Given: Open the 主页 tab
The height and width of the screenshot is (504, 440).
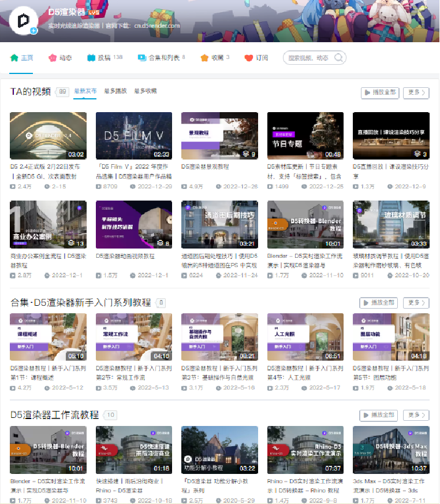Looking at the screenshot, I should pos(21,58).
